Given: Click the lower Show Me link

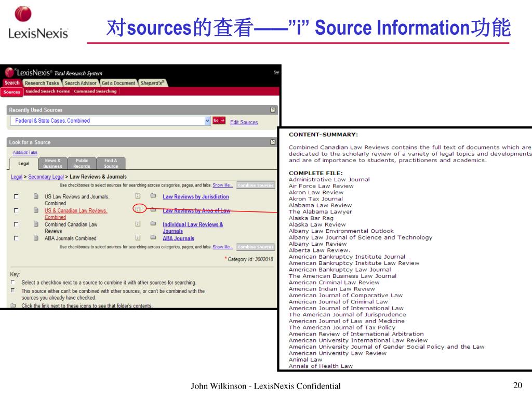Looking at the screenshot, I should pos(222,247).
